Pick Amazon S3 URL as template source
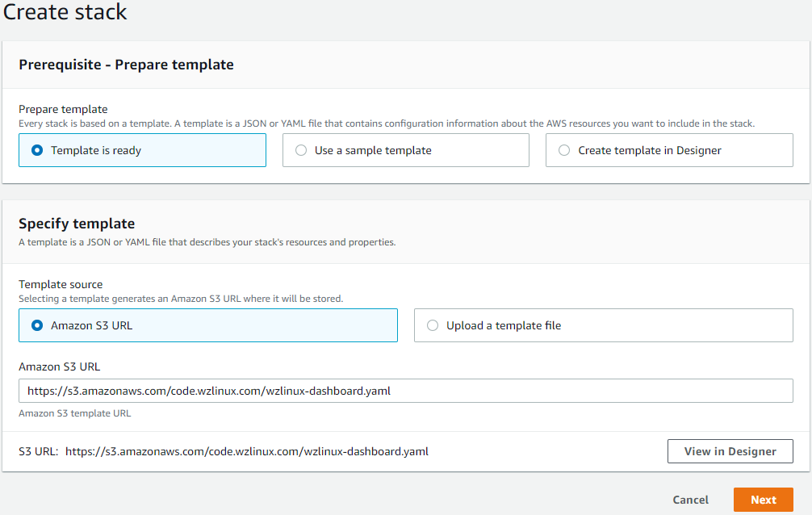Viewport: 812px width, 515px height. click(x=208, y=325)
